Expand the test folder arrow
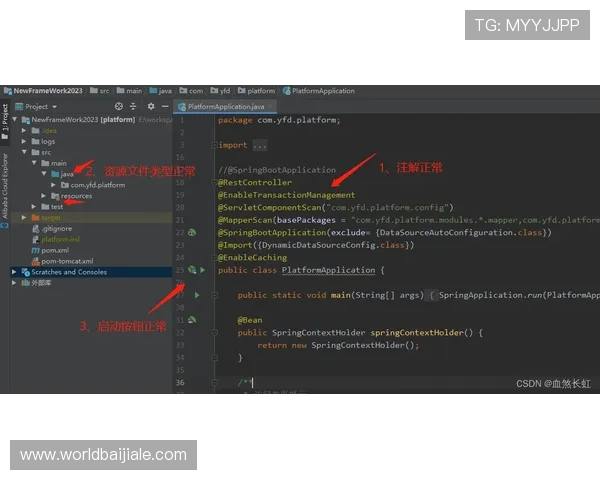The width and height of the screenshot is (600, 480). 34,206
